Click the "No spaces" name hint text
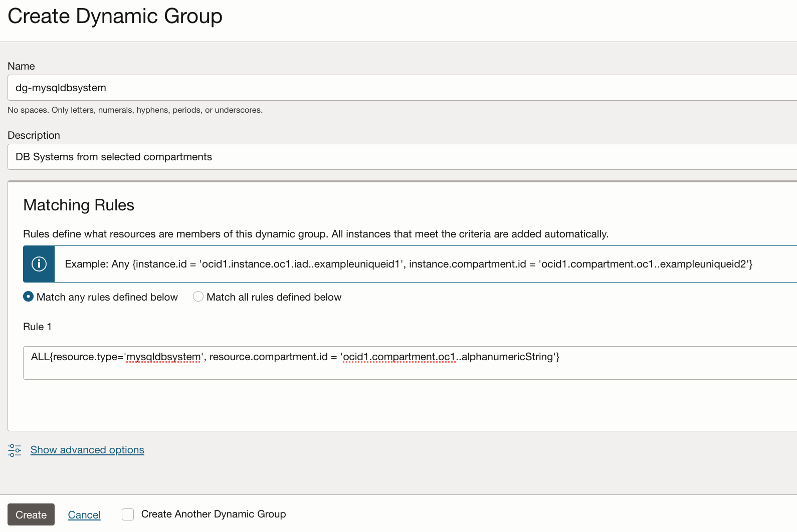 [x=135, y=110]
